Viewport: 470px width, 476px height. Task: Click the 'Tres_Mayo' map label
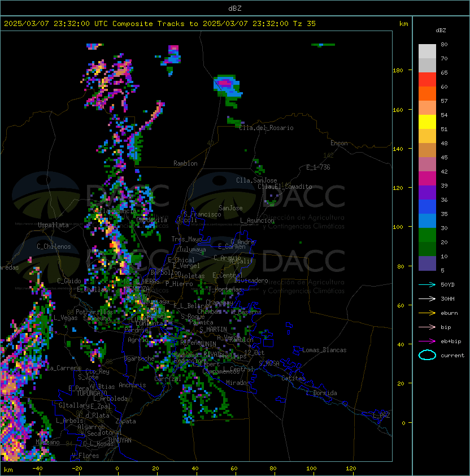[186, 239]
